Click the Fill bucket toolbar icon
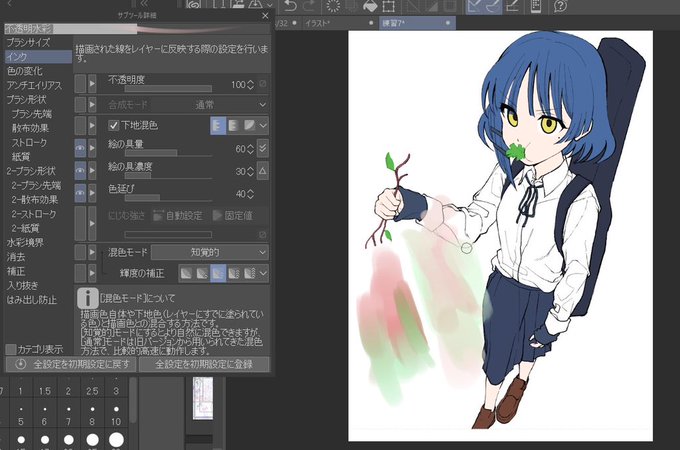The width and height of the screenshot is (680, 450). click(x=370, y=6)
